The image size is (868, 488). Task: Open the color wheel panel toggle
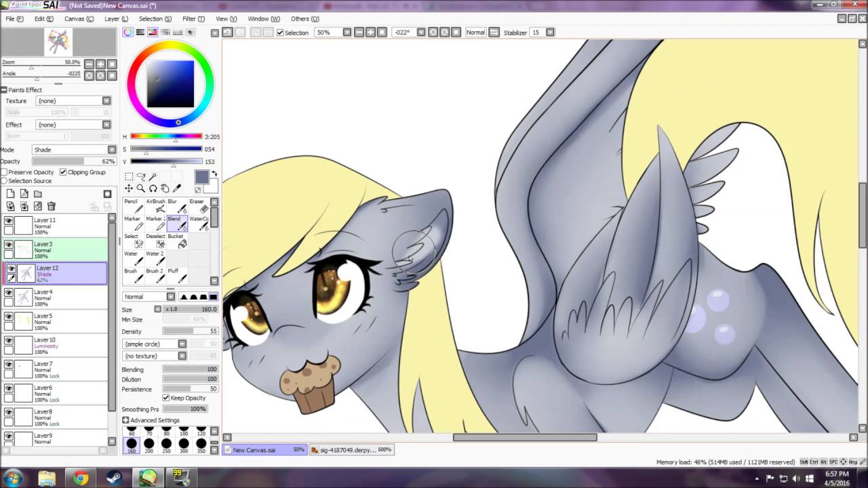(127, 33)
